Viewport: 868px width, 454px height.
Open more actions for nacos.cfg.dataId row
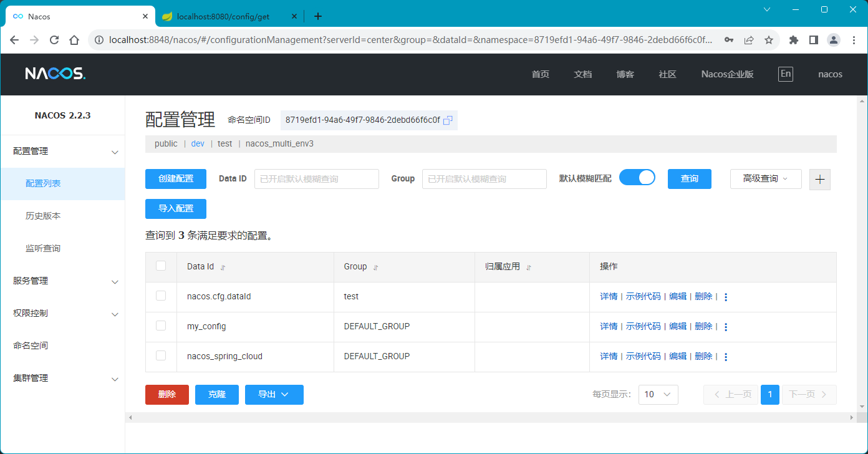click(x=726, y=297)
